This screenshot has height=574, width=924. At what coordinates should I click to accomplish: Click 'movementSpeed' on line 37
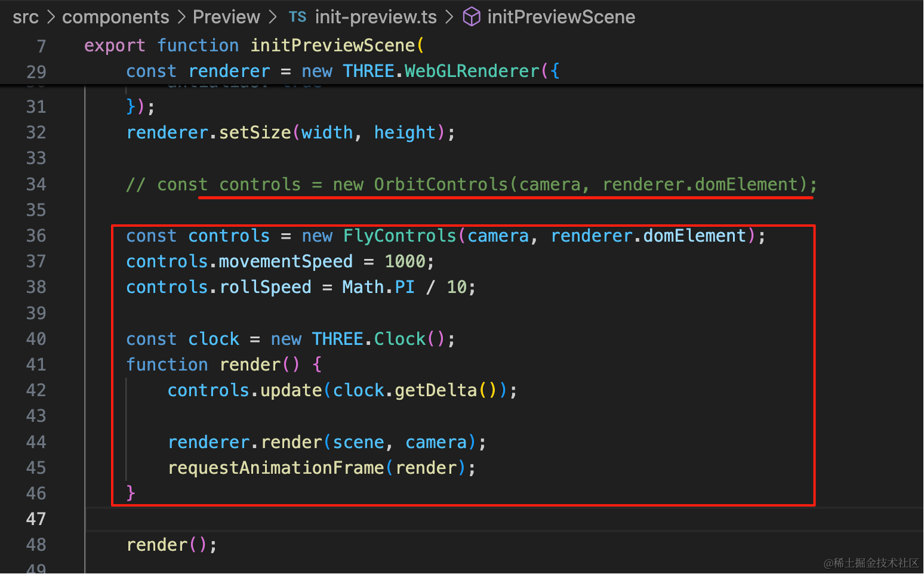pyautogui.click(x=286, y=261)
